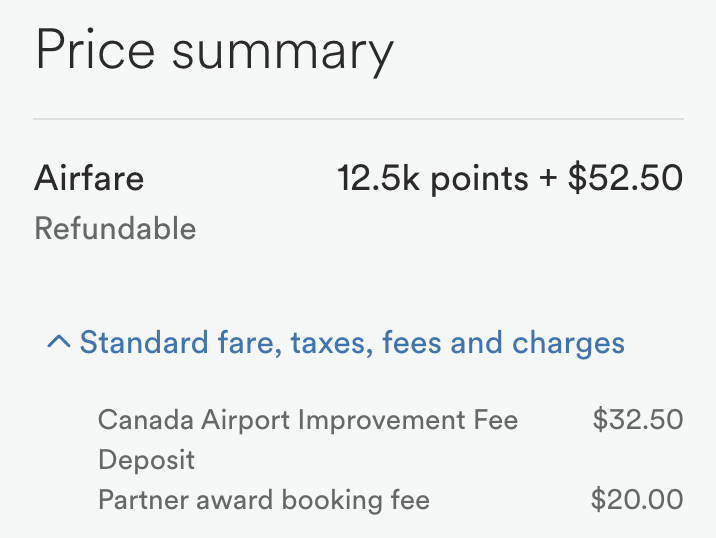Screen dimensions: 716x538
Task: Collapse the fare breakdown using the chevron icon
Action: coord(59,342)
